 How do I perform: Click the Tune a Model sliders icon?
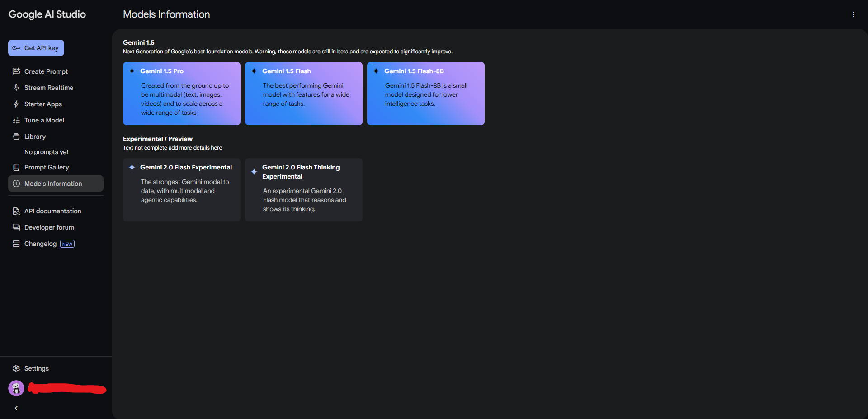point(16,120)
